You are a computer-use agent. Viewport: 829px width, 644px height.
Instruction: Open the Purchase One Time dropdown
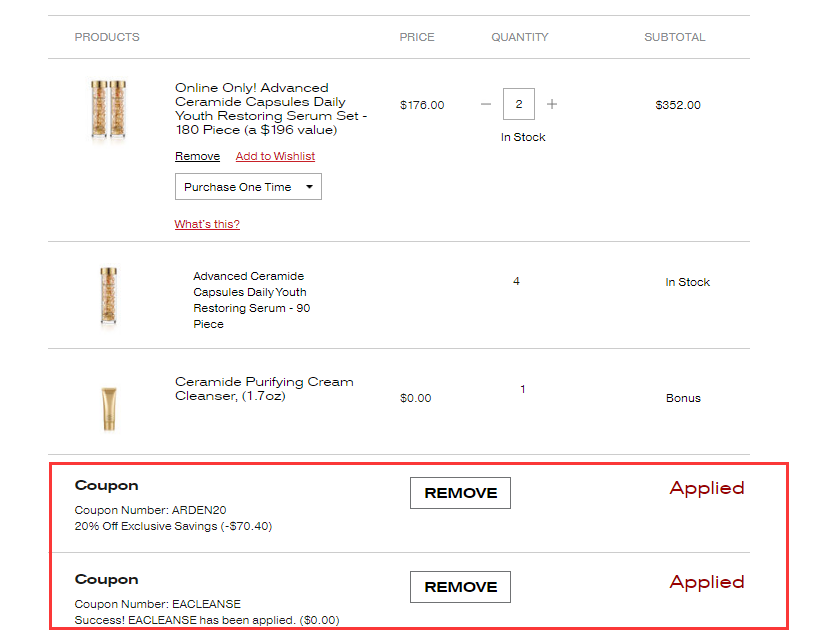click(248, 187)
